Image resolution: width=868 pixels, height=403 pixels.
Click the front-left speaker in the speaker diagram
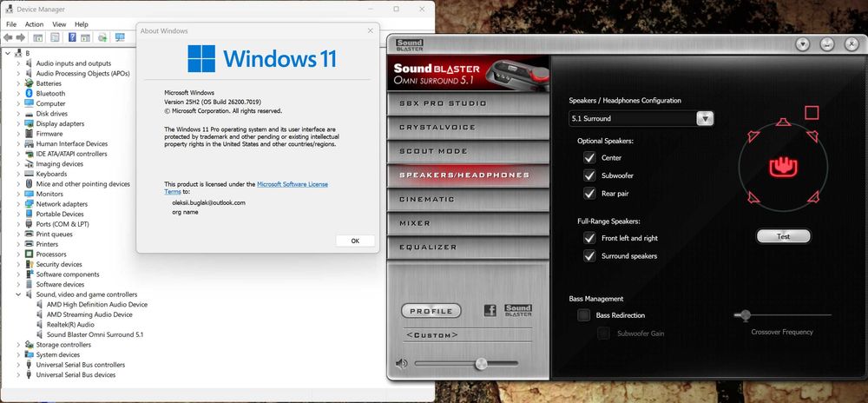click(x=753, y=136)
